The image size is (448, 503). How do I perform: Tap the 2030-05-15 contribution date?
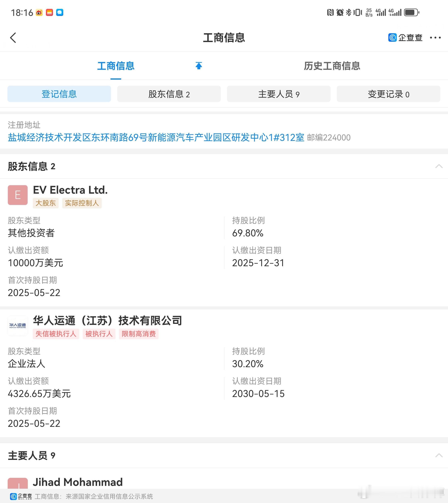coord(258,393)
